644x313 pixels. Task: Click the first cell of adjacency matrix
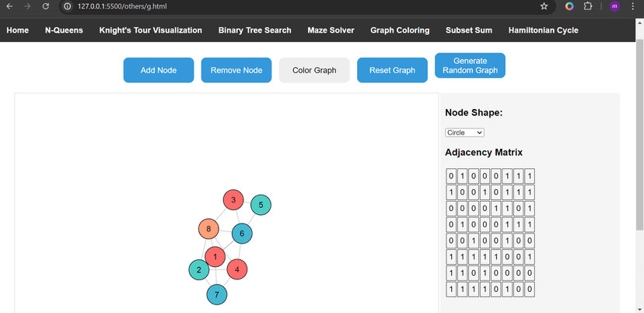click(x=451, y=176)
